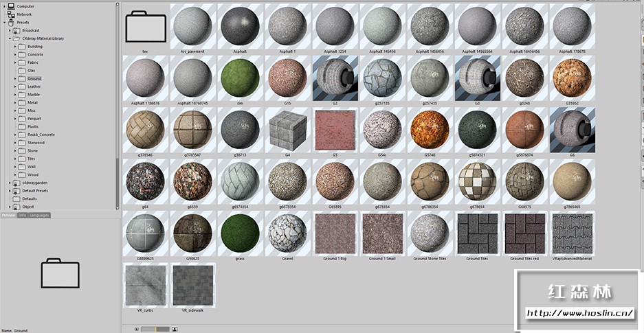
Task: Click the Network icon in the tree
Action: tap(11, 14)
